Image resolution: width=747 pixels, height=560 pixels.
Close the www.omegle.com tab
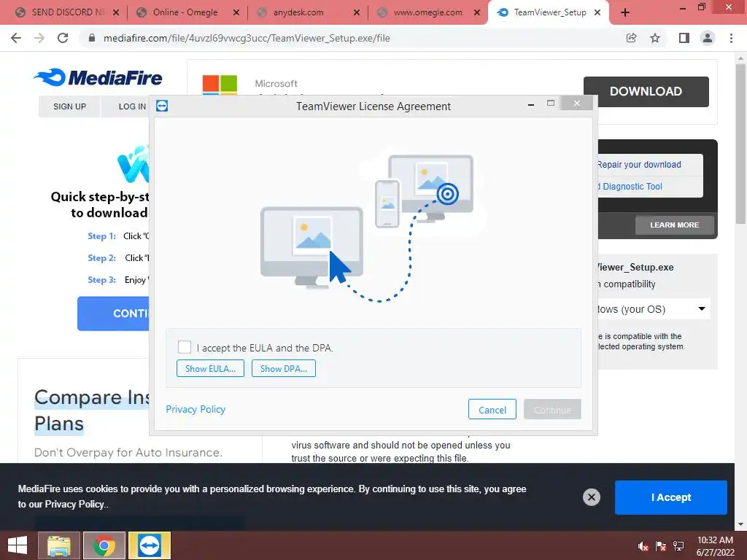pos(477,13)
